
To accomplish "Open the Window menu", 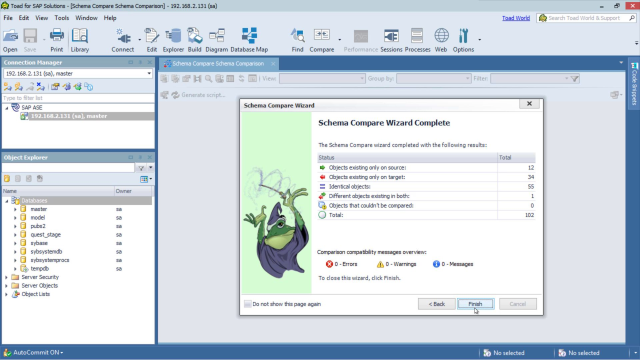I will coord(86,18).
